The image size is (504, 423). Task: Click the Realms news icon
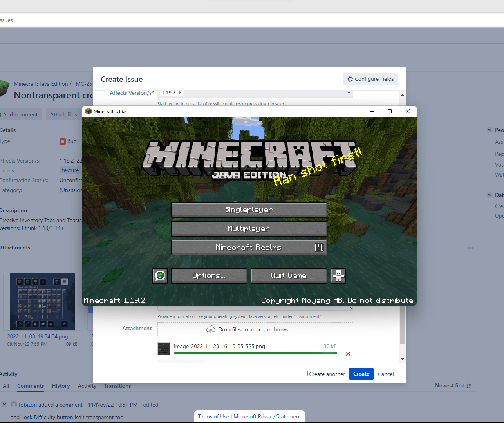pos(319,248)
